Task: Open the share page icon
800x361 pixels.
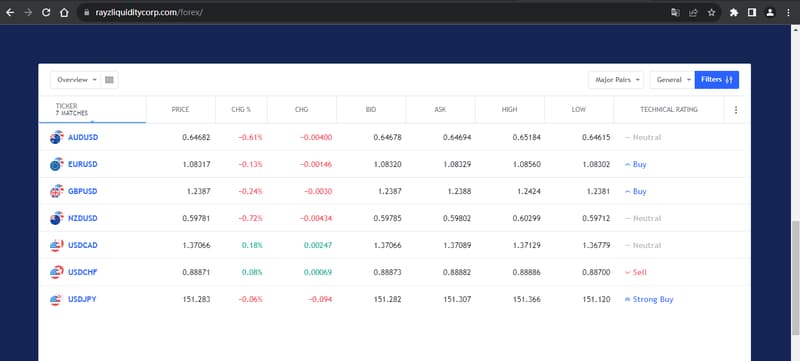Action: (x=693, y=13)
